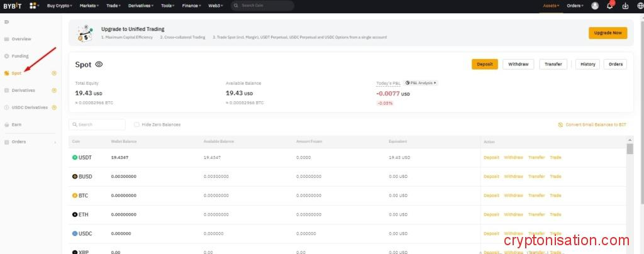This screenshot has width=644, height=254.
Task: Select Earn in the sidebar
Action: tap(16, 124)
